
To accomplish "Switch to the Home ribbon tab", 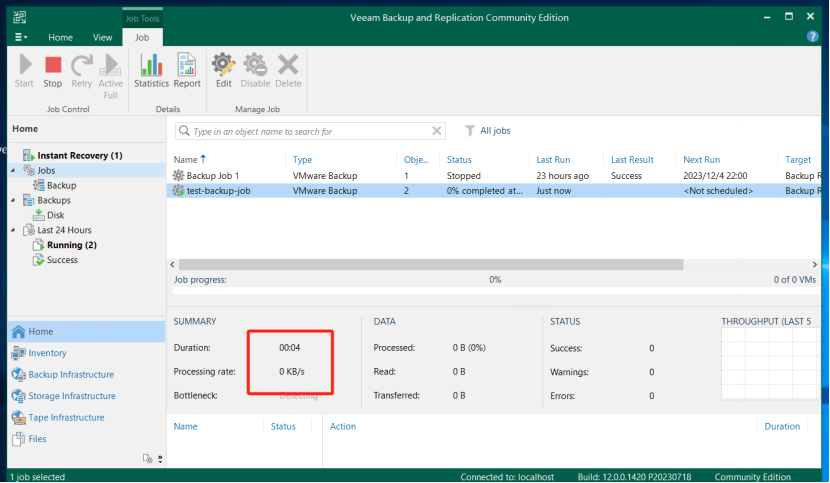I will coord(60,38).
